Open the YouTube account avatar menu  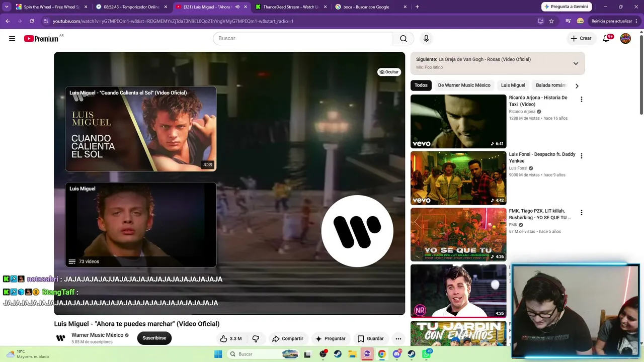click(625, 39)
